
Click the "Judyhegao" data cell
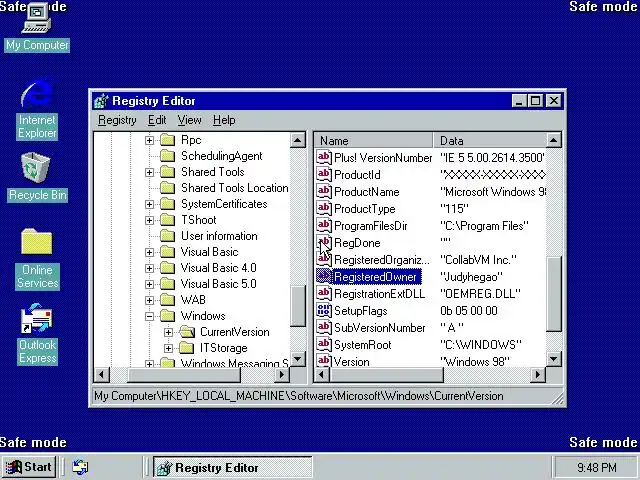(471, 277)
